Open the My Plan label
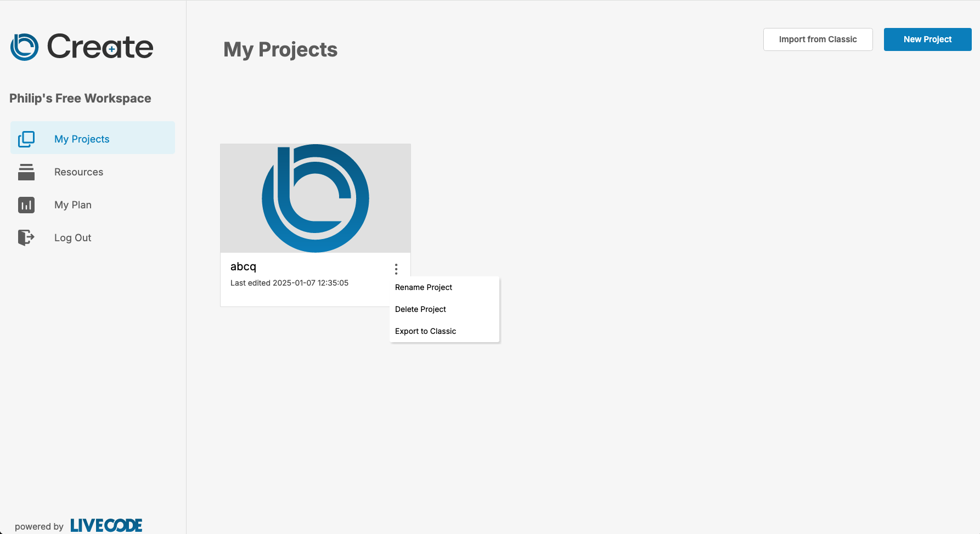The width and height of the screenshot is (980, 534). click(73, 205)
